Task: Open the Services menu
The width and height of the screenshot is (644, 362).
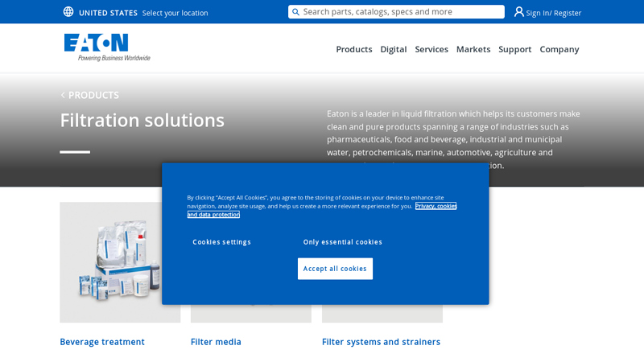Action: (x=431, y=49)
